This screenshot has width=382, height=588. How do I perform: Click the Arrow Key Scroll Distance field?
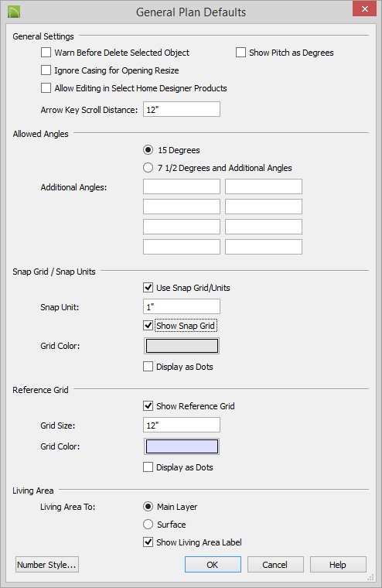[182, 110]
